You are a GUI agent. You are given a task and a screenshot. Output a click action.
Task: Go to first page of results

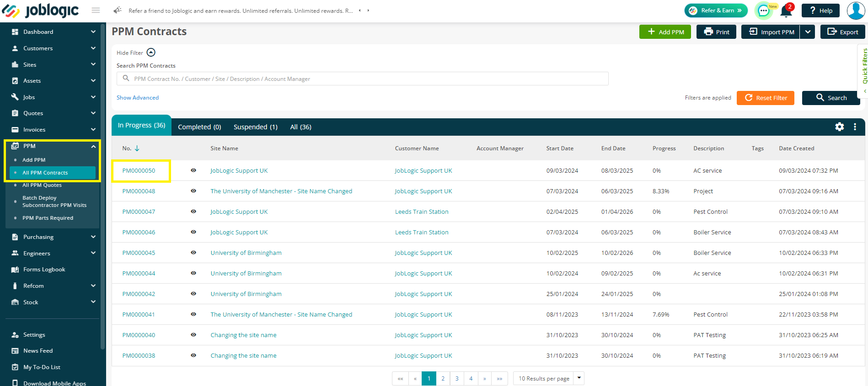[400, 379]
